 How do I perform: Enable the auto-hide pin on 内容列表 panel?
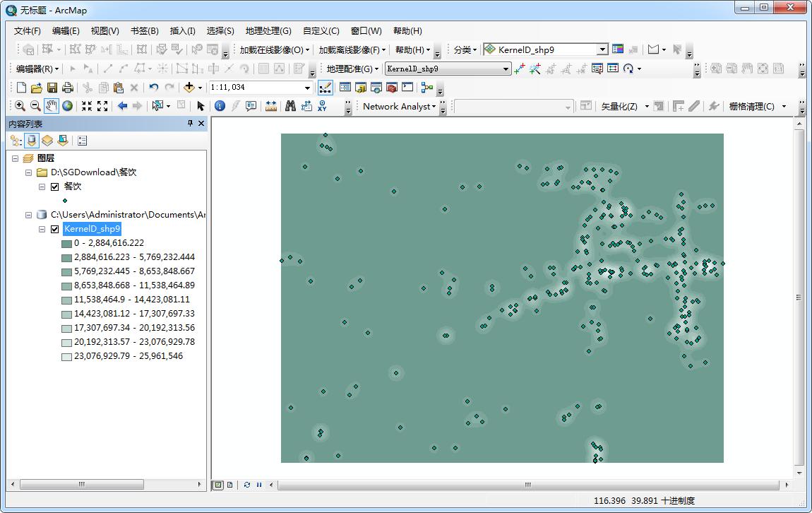pyautogui.click(x=190, y=123)
